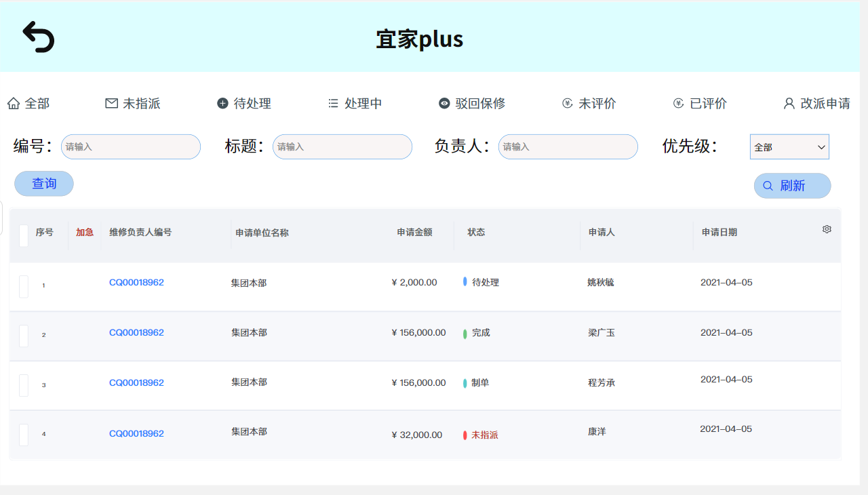Viewport: 868px width, 495px height.
Task: Switch to the 改派申请 tab
Action: (x=817, y=104)
